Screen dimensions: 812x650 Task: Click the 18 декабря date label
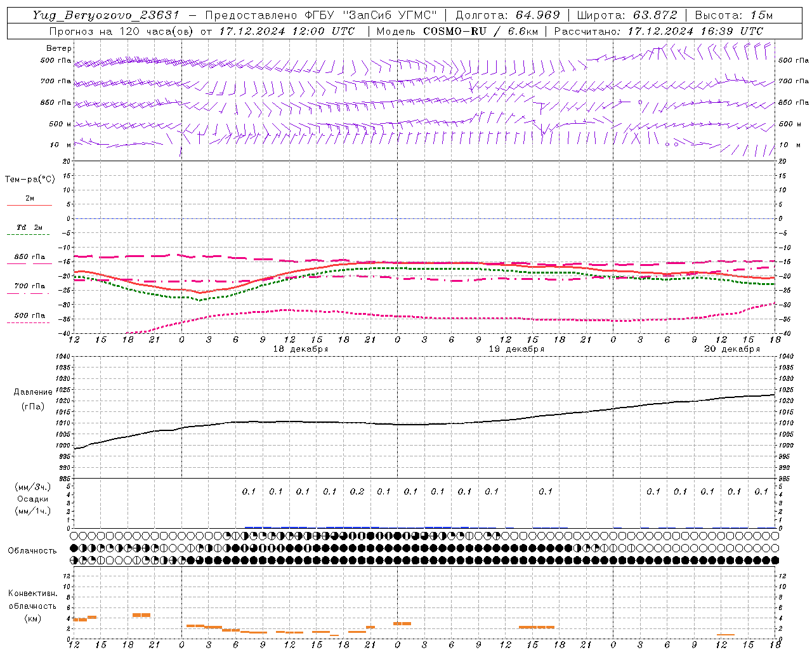(x=301, y=349)
